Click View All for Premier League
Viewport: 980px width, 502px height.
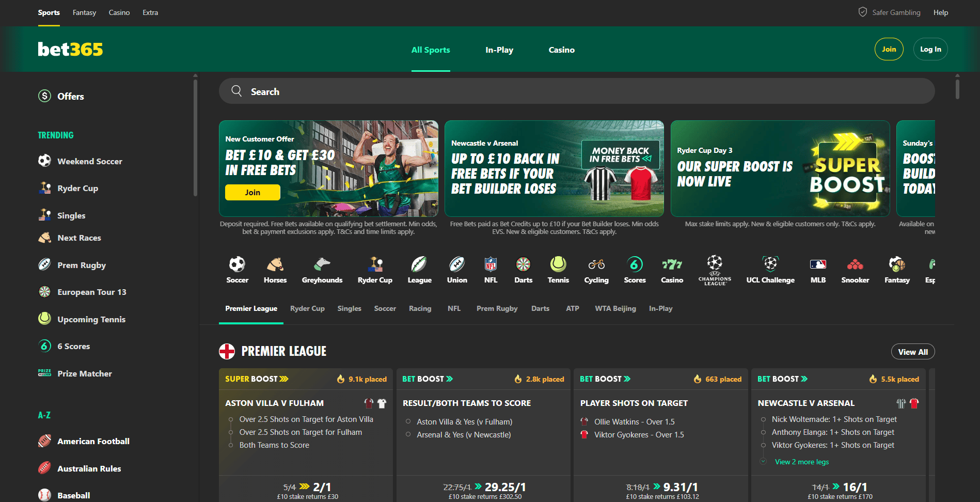click(912, 352)
